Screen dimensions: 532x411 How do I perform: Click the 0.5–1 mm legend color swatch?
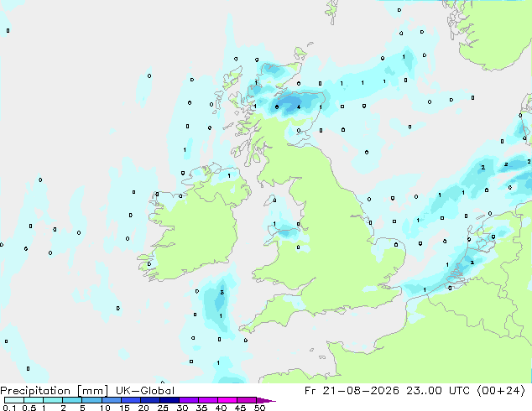tap(34, 400)
